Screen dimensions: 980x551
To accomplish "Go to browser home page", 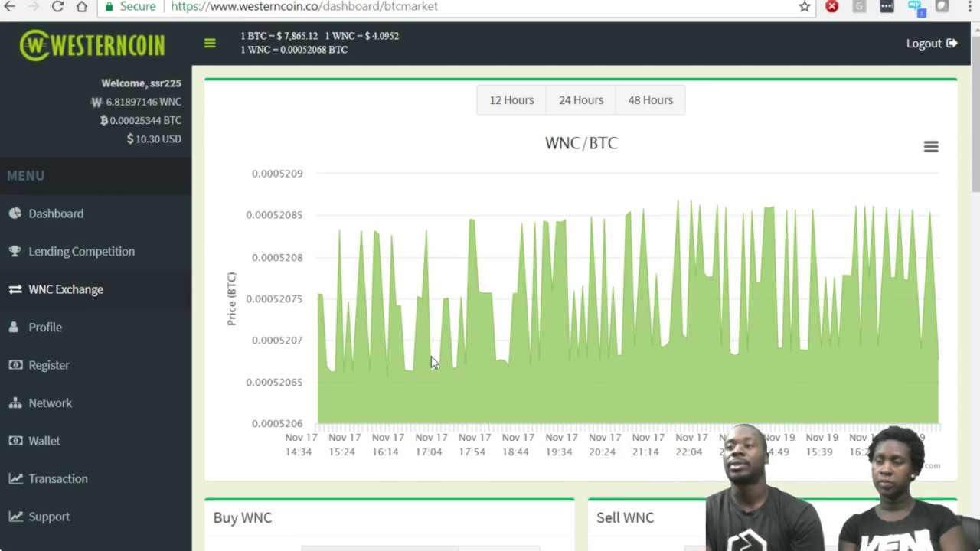I will (82, 6).
